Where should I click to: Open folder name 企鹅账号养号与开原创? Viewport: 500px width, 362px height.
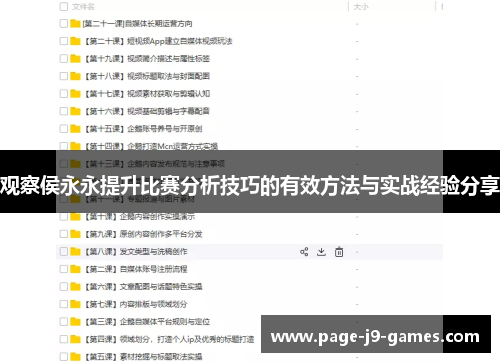click(x=165, y=129)
